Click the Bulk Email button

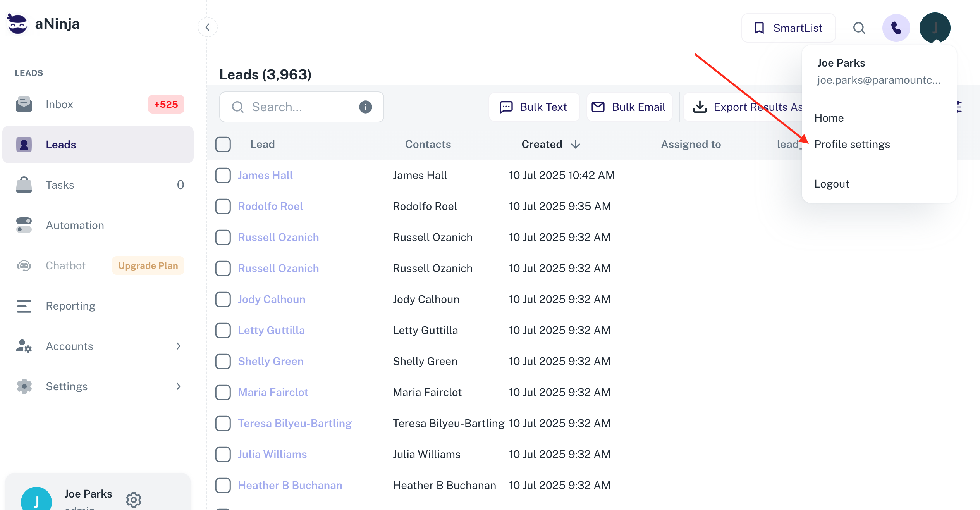[x=629, y=107]
